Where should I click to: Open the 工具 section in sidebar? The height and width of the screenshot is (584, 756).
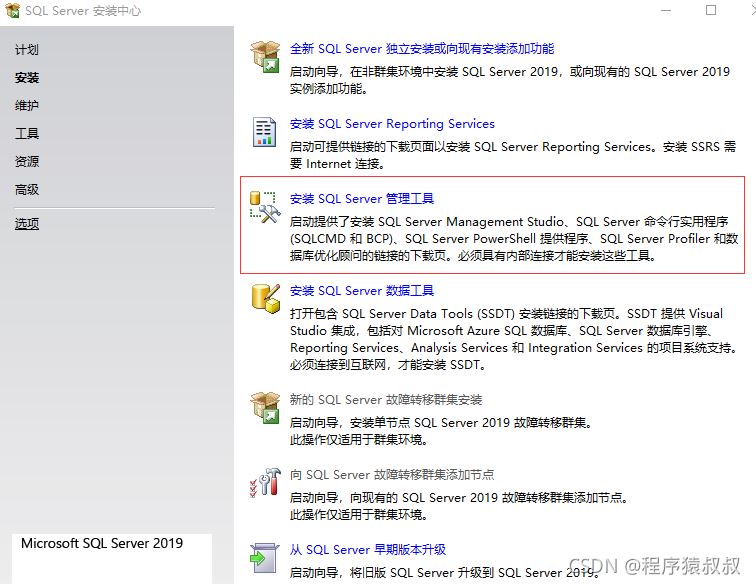point(27,133)
